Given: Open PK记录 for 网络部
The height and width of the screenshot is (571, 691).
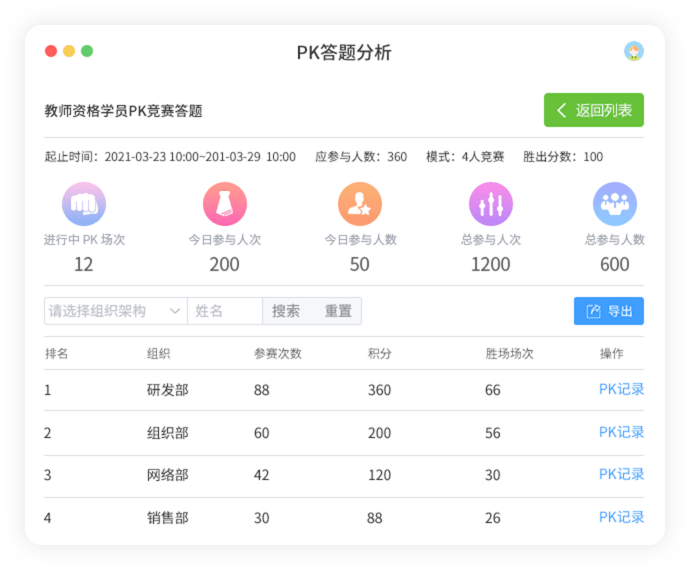Looking at the screenshot, I should pyautogui.click(x=621, y=475).
